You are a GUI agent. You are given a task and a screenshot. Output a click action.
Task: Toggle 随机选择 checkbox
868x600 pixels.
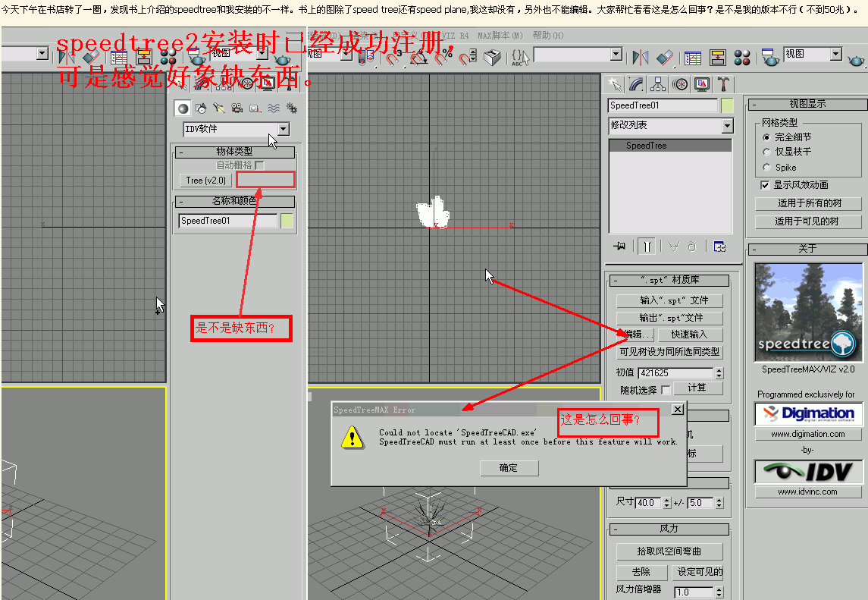(x=666, y=390)
